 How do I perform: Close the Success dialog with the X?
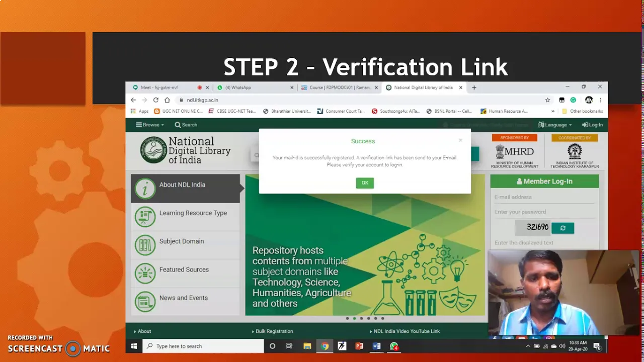point(460,140)
